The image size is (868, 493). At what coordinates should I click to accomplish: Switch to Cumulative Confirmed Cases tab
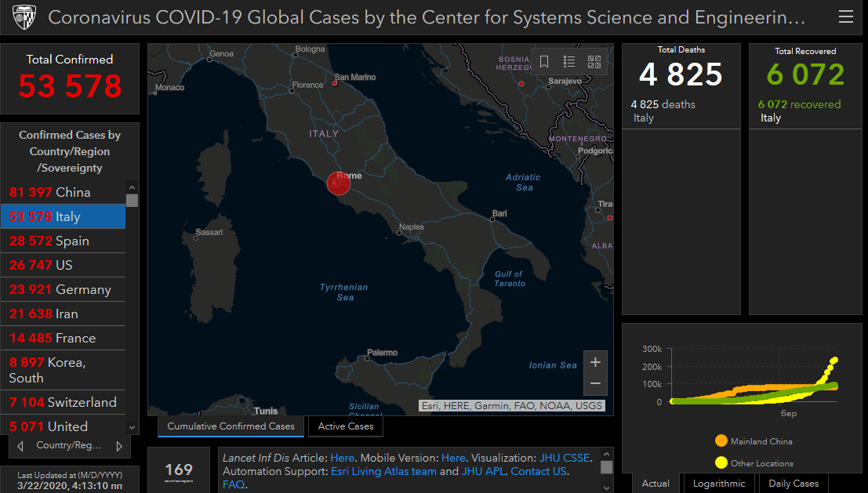[x=231, y=426]
